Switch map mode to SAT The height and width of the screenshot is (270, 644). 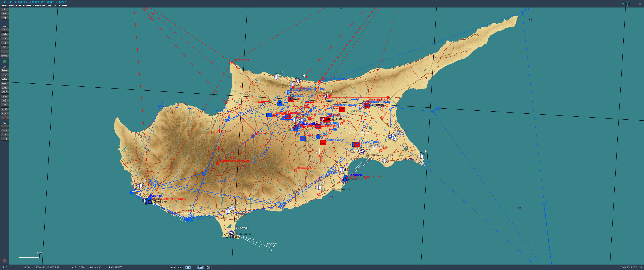pyautogui.click(x=180, y=268)
